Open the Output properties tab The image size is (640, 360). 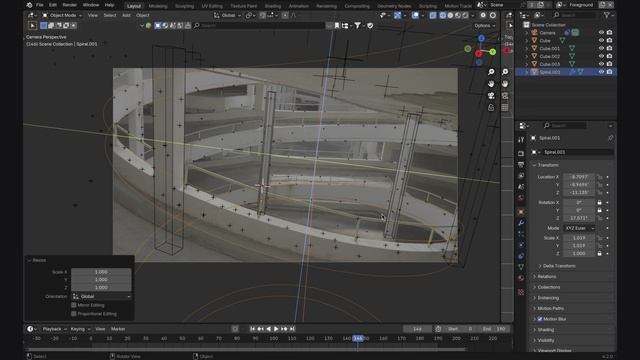point(521,164)
